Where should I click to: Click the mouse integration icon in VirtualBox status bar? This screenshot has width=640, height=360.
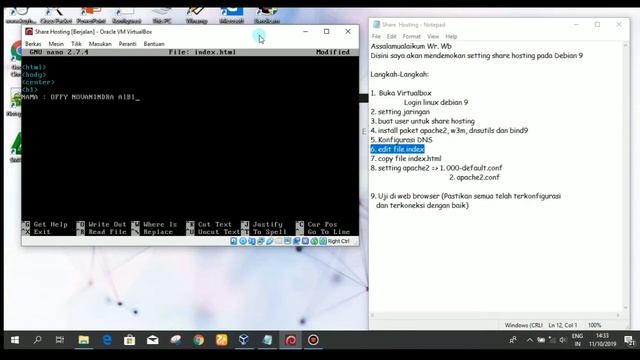click(x=314, y=241)
